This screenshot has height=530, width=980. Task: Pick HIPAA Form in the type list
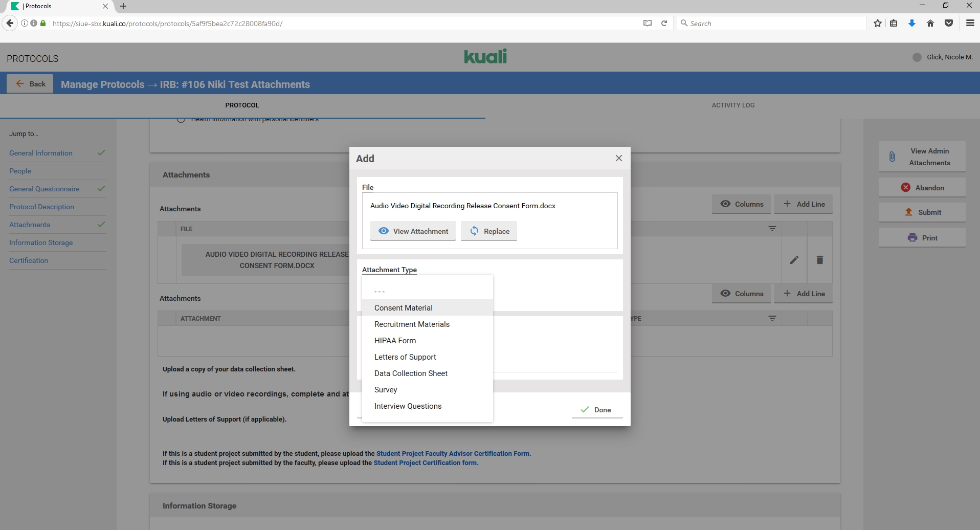coord(395,341)
